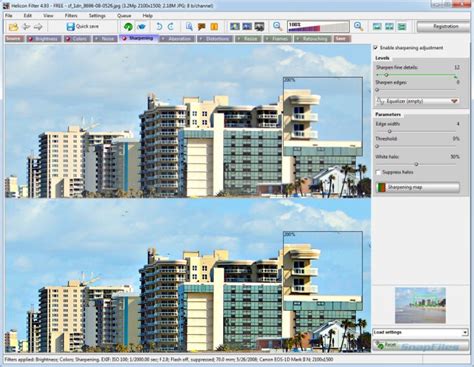Open the Queue menu
474x367 pixels.
pyautogui.click(x=124, y=16)
